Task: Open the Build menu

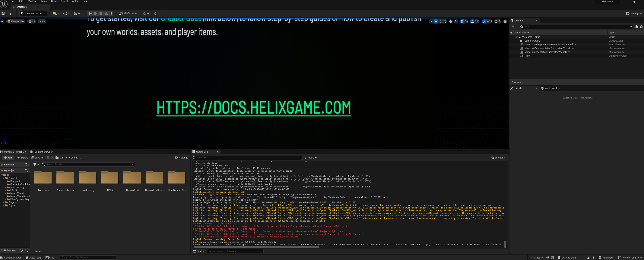Action: click(x=54, y=1)
